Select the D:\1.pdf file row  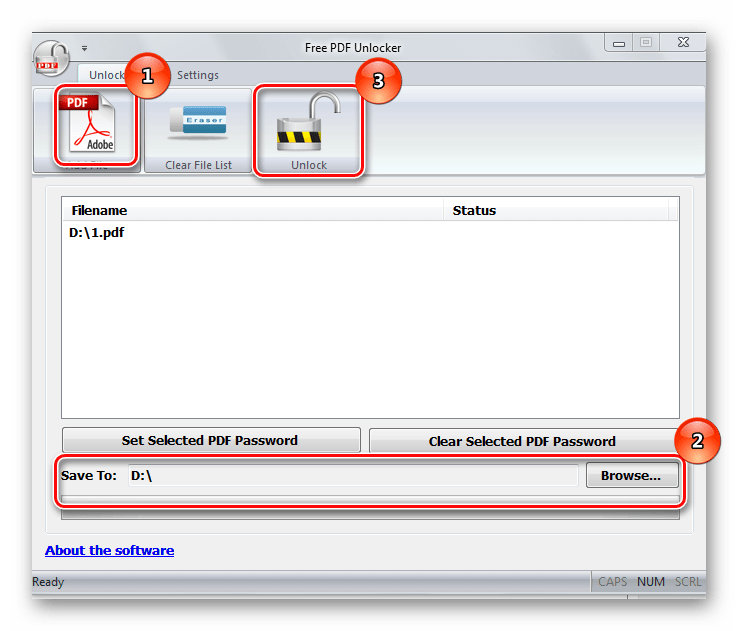(x=370, y=232)
